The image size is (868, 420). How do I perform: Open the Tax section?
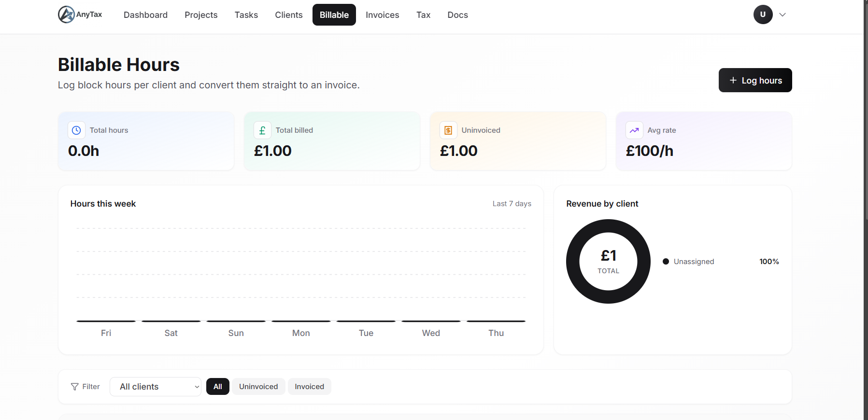click(x=423, y=15)
